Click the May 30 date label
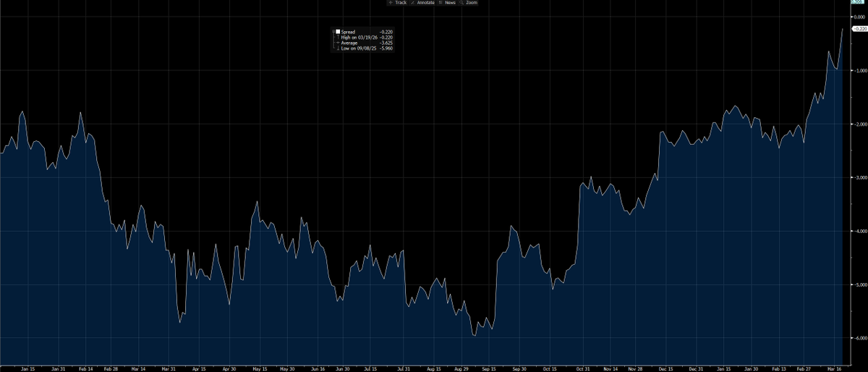Viewport: 868px width, 372px height. point(286,368)
